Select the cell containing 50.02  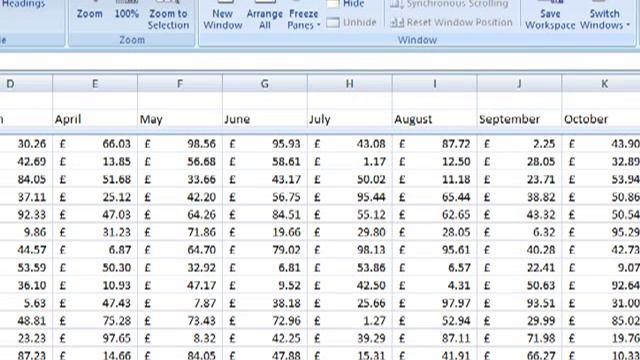(x=350, y=179)
